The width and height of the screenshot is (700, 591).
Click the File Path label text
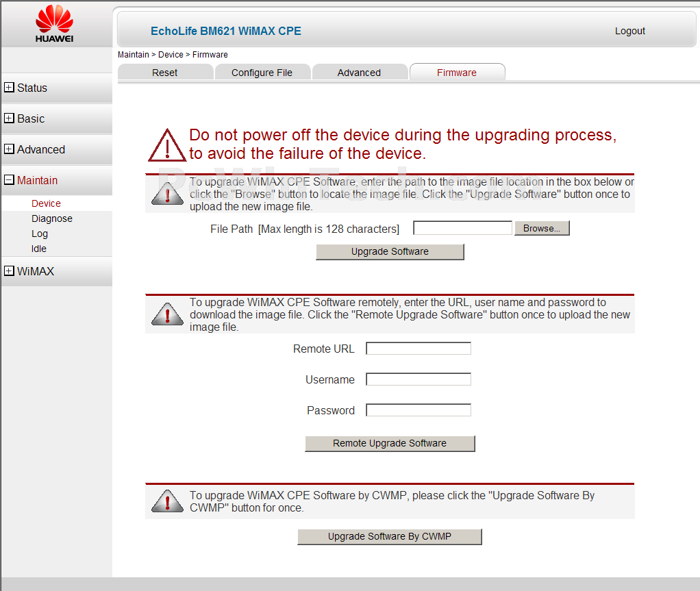pyautogui.click(x=305, y=229)
